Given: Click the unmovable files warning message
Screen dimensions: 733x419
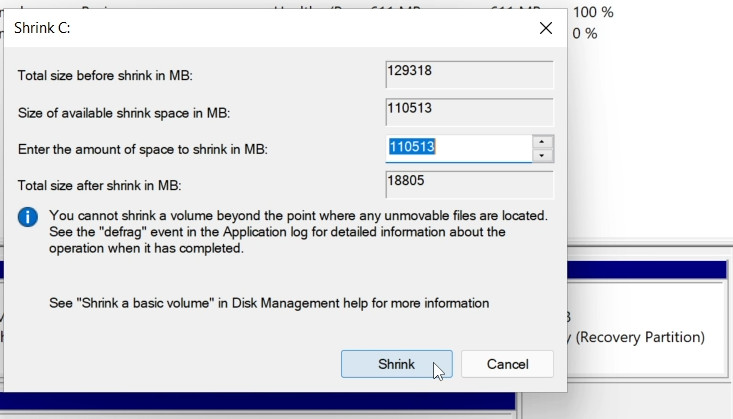Looking at the screenshot, I should pos(298,232).
